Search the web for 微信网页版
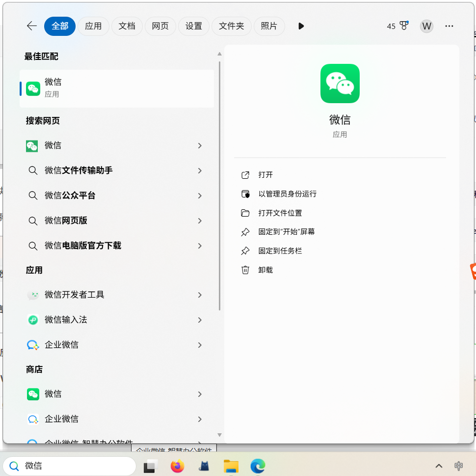Screen dimensions: 476x476 66,221
